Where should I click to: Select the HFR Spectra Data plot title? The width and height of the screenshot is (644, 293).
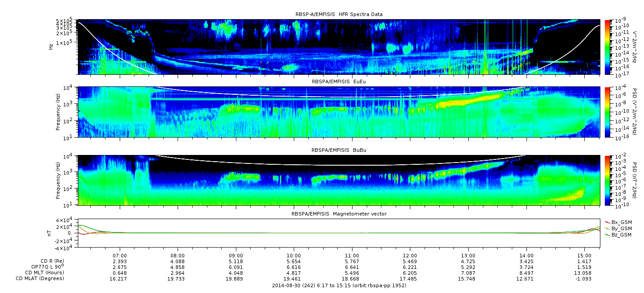point(339,14)
